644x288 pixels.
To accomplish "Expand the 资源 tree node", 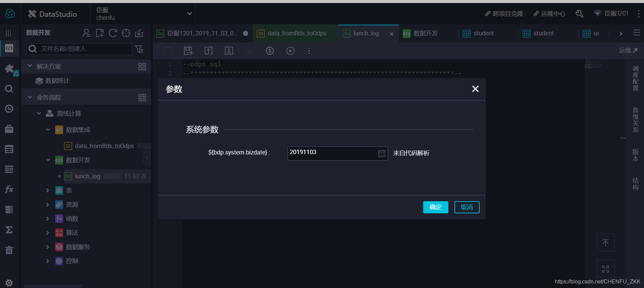I will [x=48, y=205].
